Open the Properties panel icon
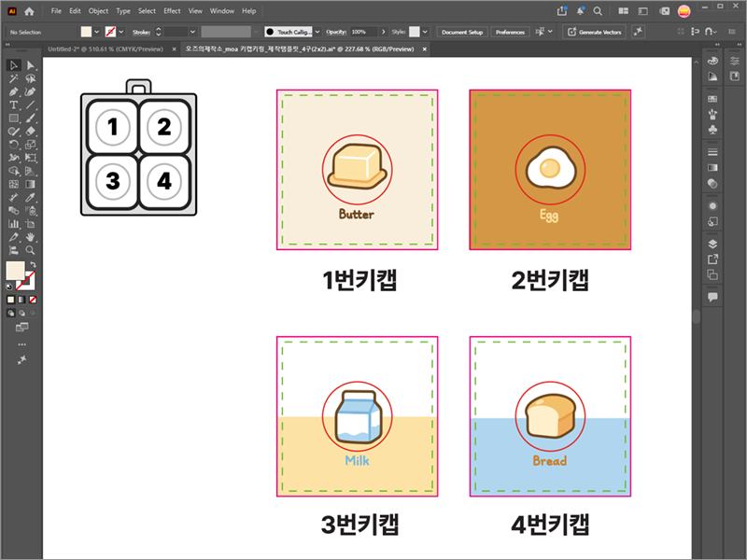This screenshot has height=560, width=747. tap(734, 61)
